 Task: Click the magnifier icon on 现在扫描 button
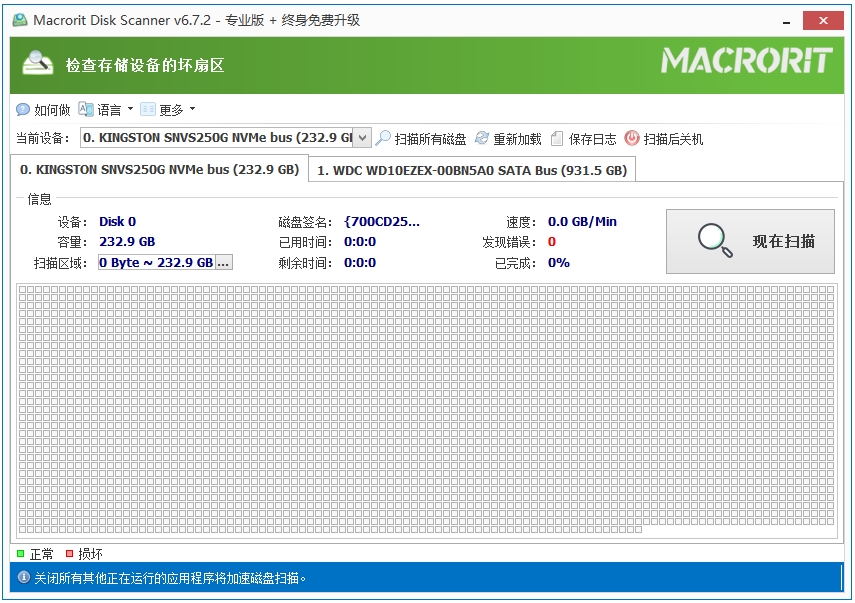coord(712,240)
